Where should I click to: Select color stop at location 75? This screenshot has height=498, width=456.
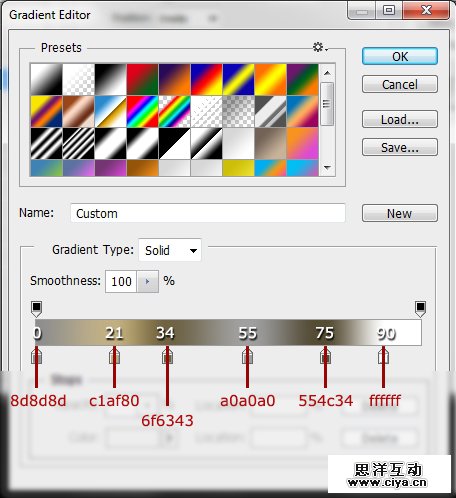(325, 356)
